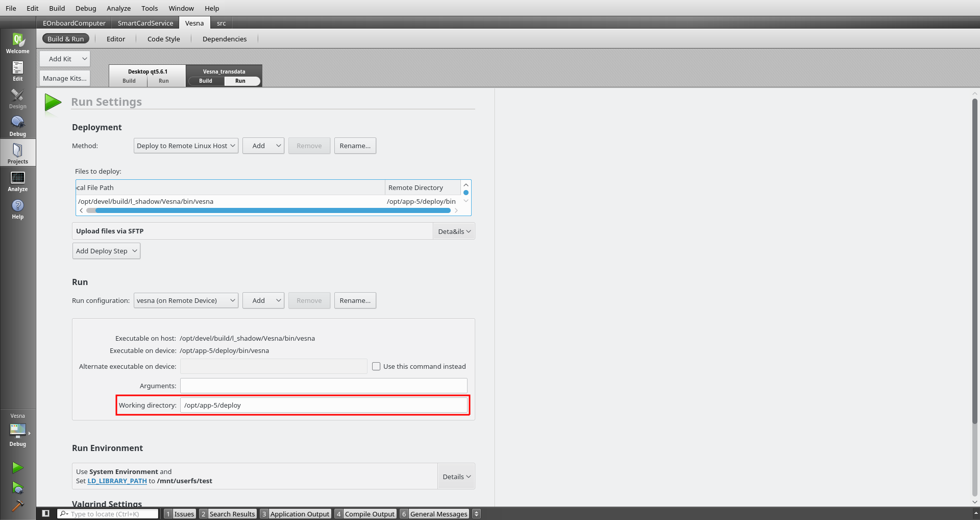Enable 'Use this command instead' checkbox
The height and width of the screenshot is (520, 980).
click(376, 366)
